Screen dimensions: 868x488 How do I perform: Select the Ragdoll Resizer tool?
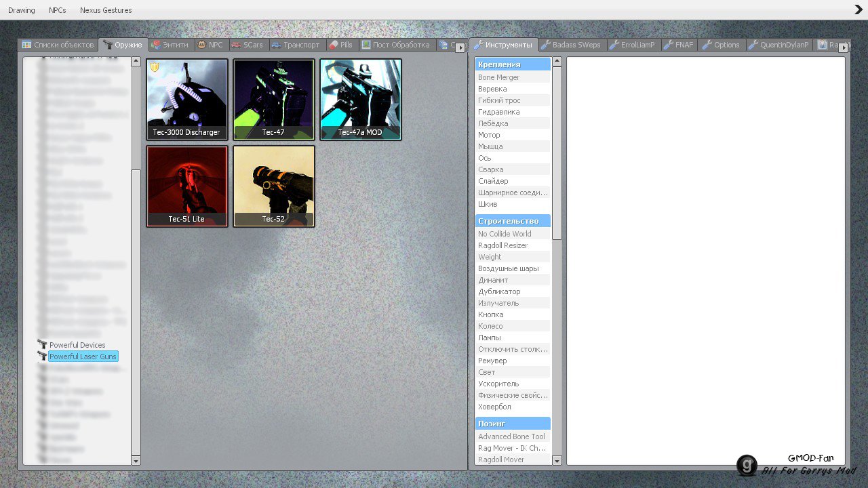(x=513, y=245)
